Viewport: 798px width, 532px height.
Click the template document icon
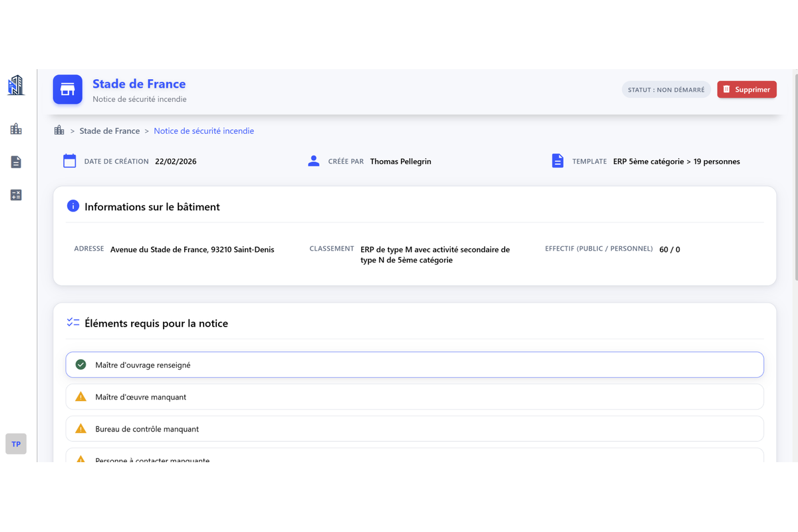pos(558,161)
